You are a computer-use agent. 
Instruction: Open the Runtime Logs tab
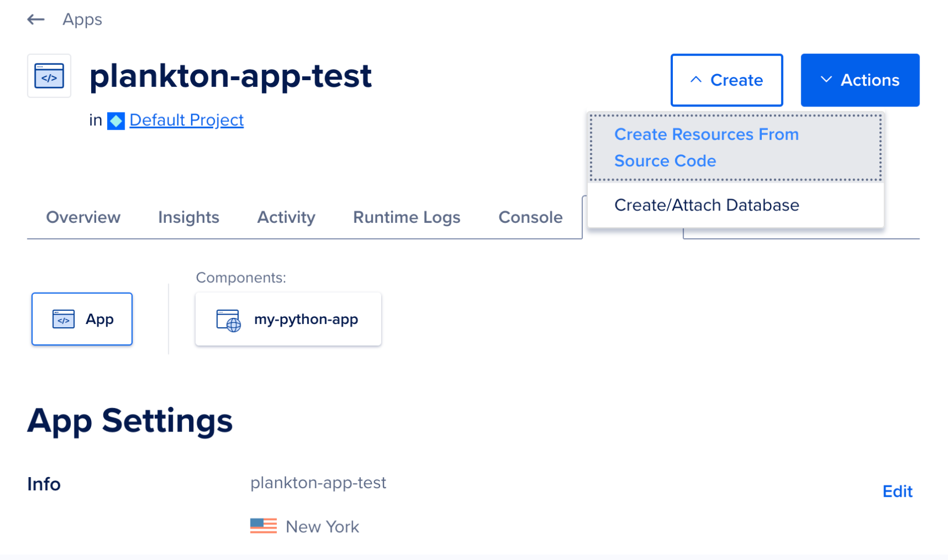pos(406,217)
